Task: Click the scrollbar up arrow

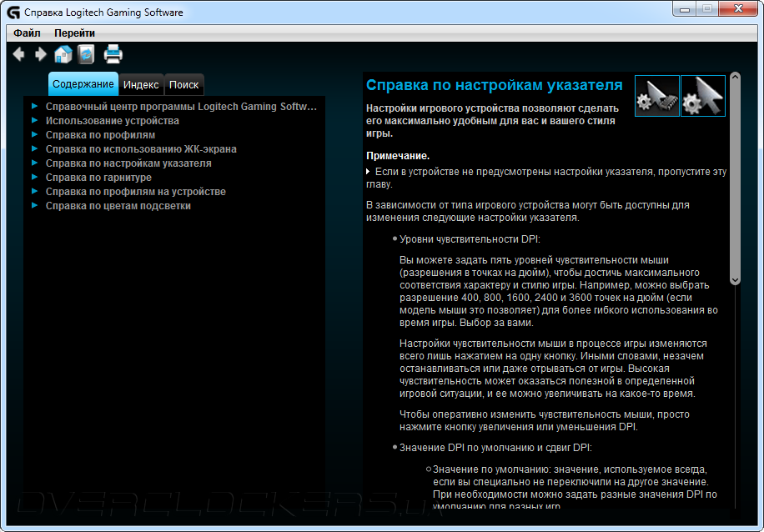Action: [736, 77]
